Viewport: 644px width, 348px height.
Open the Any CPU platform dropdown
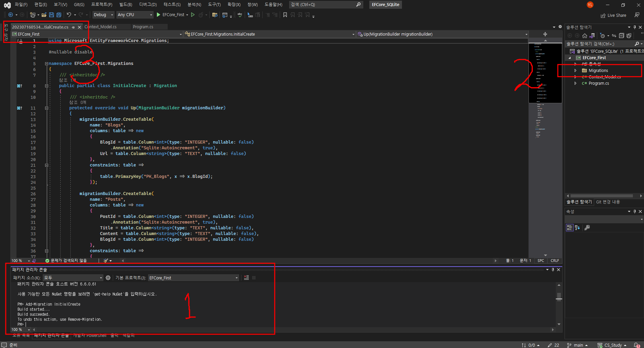tap(135, 15)
